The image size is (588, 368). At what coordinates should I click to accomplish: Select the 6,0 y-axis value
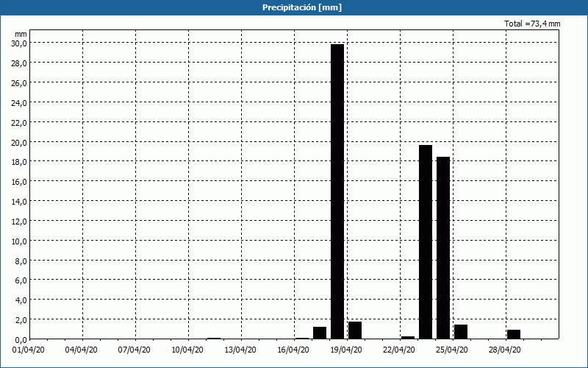click(21, 280)
